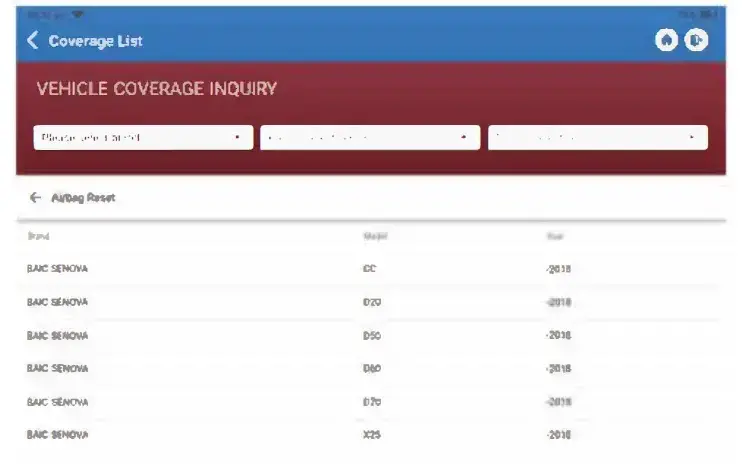The image size is (742, 471).
Task: Click the Brand column header
Action: pyautogui.click(x=38, y=236)
